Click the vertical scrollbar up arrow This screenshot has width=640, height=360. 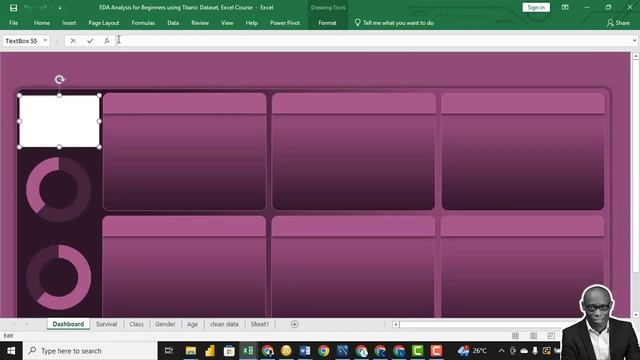(x=636, y=56)
